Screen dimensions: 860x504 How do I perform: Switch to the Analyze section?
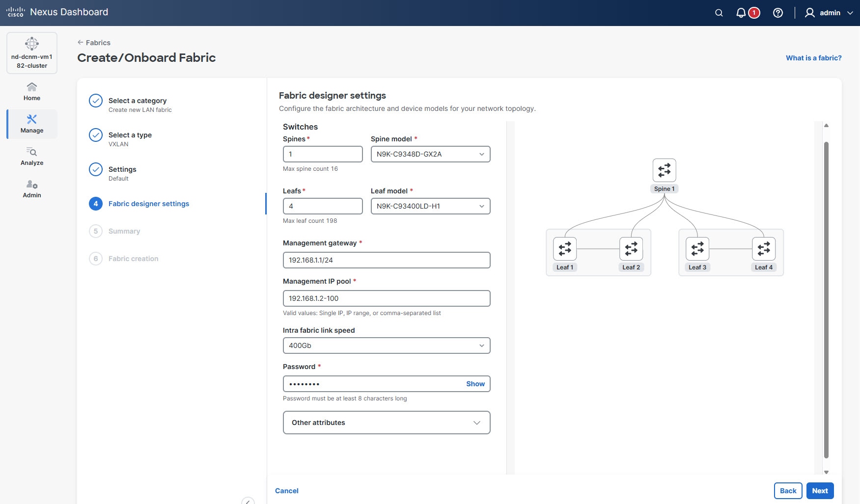[31, 156]
